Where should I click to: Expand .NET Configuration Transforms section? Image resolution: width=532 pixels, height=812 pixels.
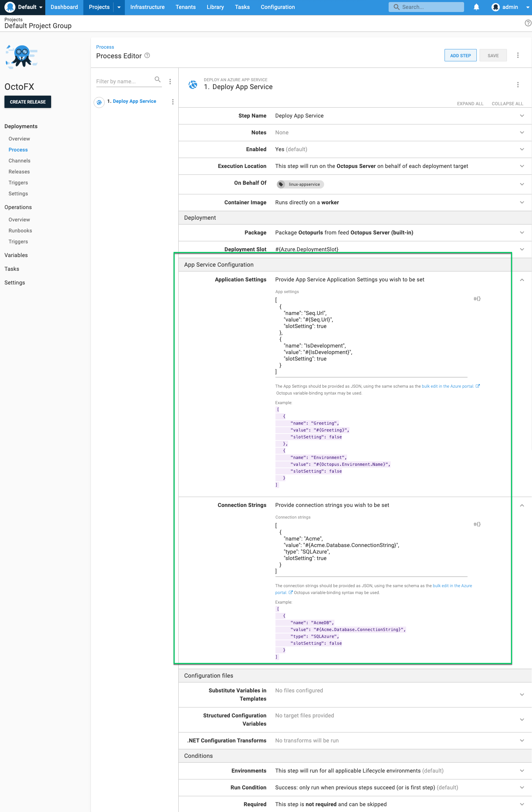[522, 741]
